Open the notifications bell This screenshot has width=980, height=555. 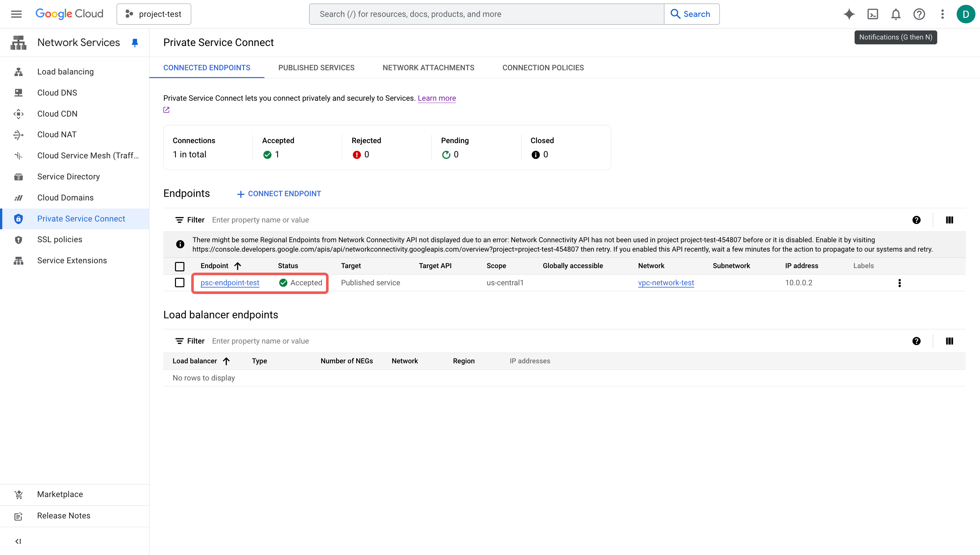pos(896,14)
